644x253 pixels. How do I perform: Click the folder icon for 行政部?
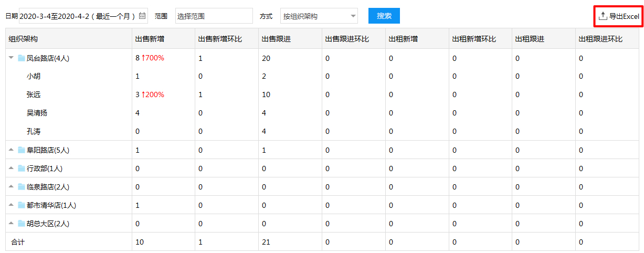22,168
